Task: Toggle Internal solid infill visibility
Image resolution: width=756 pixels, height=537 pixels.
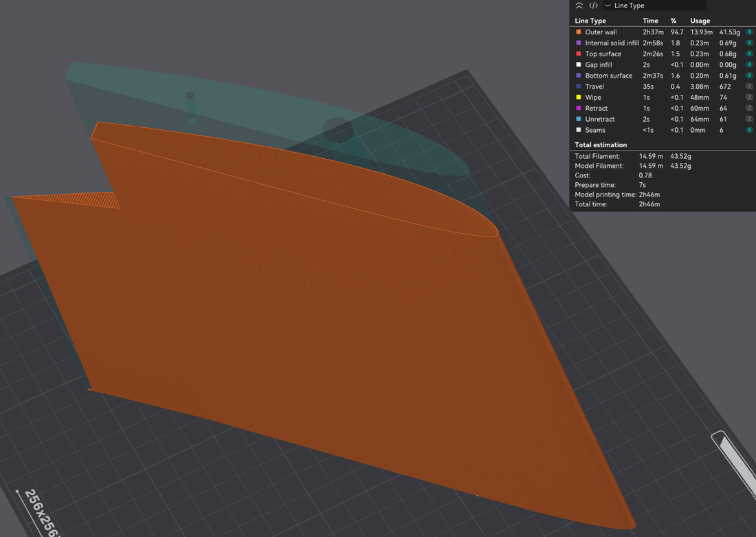Action: [x=749, y=43]
